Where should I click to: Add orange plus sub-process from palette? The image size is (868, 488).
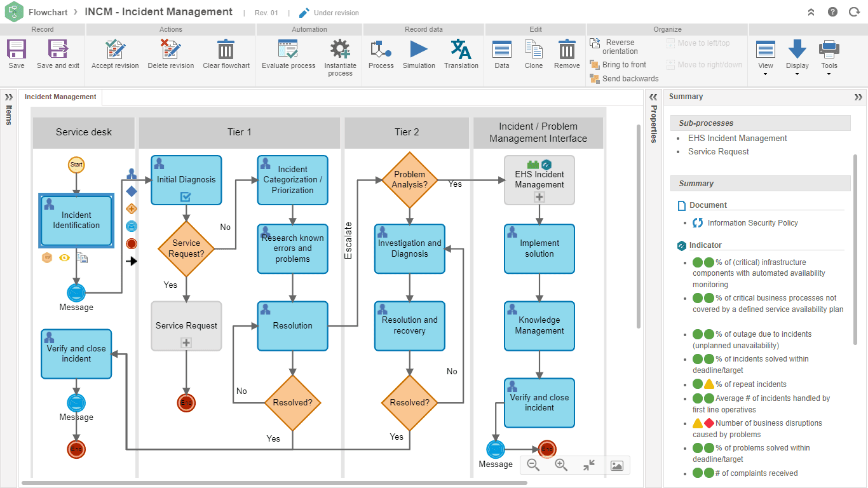(132, 208)
